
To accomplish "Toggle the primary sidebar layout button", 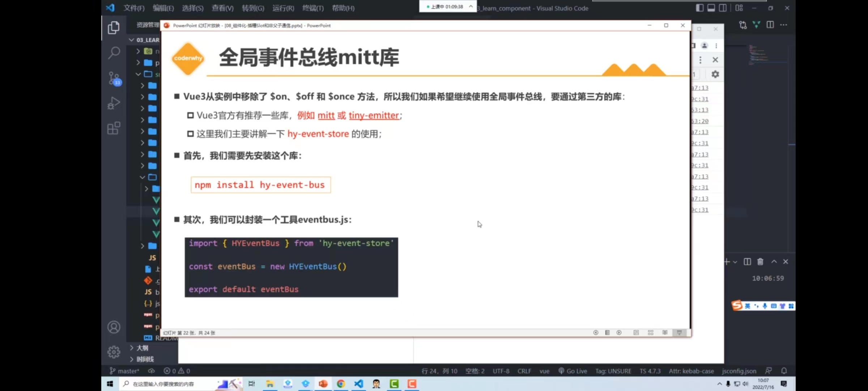I will tap(699, 8).
